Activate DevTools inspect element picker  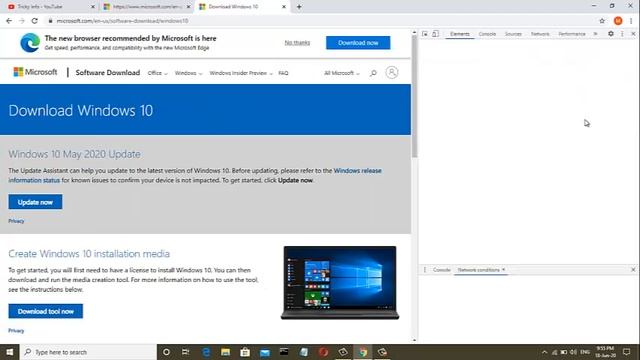pyautogui.click(x=425, y=34)
